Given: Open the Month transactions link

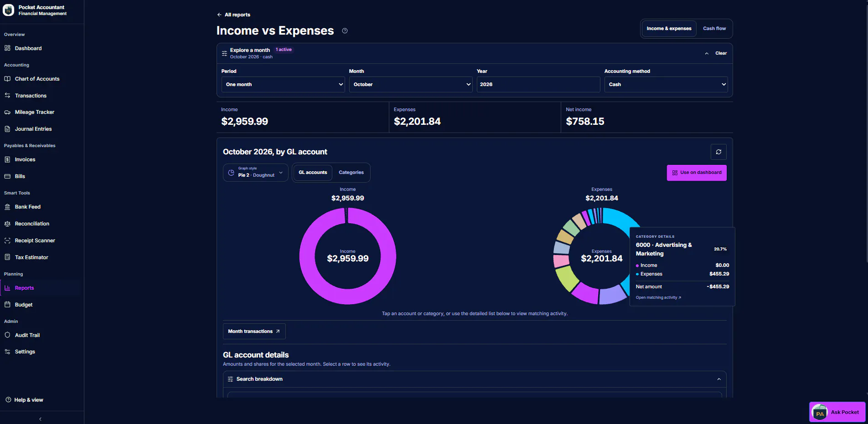Looking at the screenshot, I should (254, 332).
